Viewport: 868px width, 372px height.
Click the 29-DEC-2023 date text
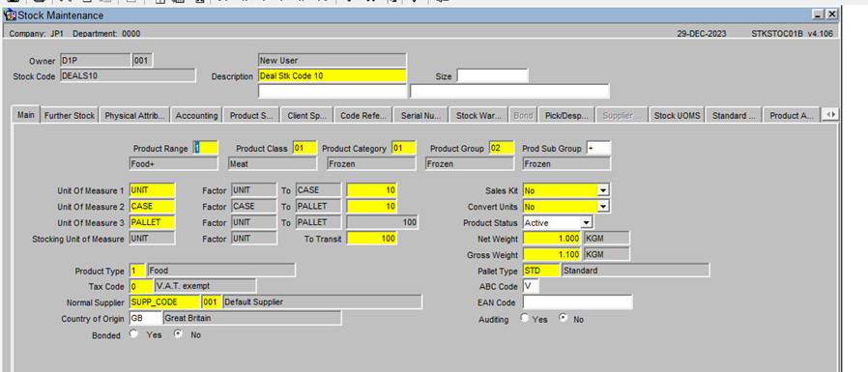[702, 33]
